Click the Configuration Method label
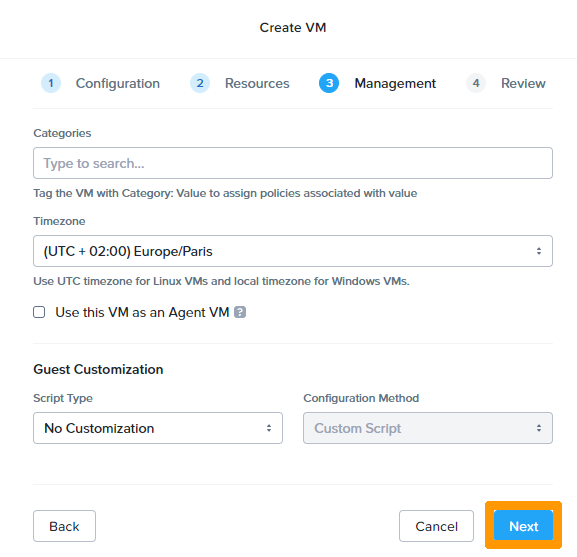The image size is (577, 557). (361, 398)
